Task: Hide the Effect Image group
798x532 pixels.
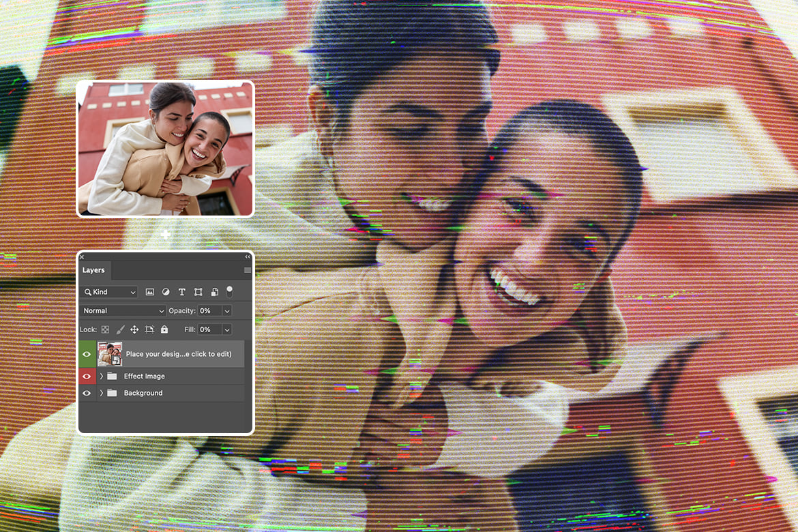Action: [x=87, y=376]
